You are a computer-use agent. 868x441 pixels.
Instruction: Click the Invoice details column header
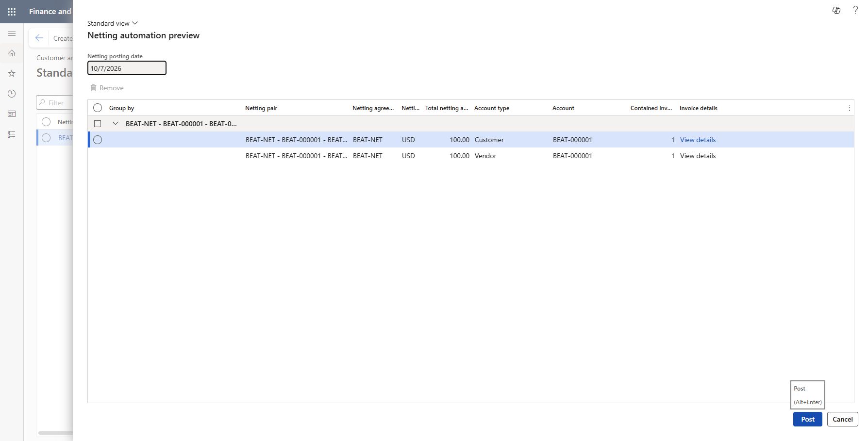698,108
